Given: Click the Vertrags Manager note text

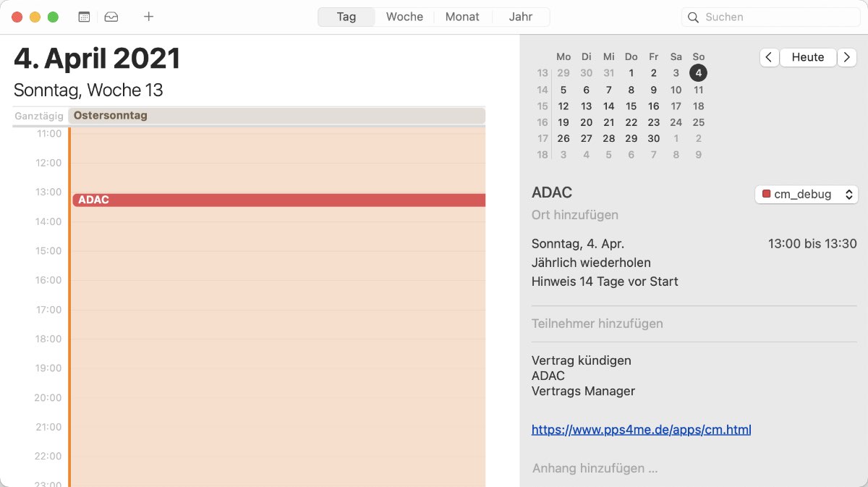Looking at the screenshot, I should [583, 391].
